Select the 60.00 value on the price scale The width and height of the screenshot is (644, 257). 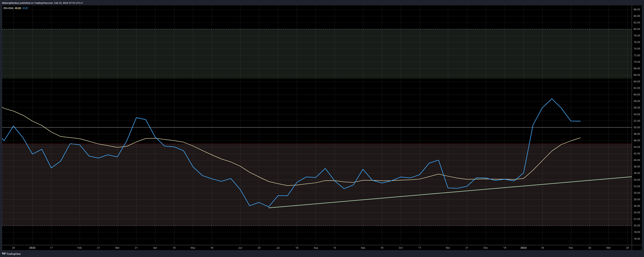[x=637, y=95]
